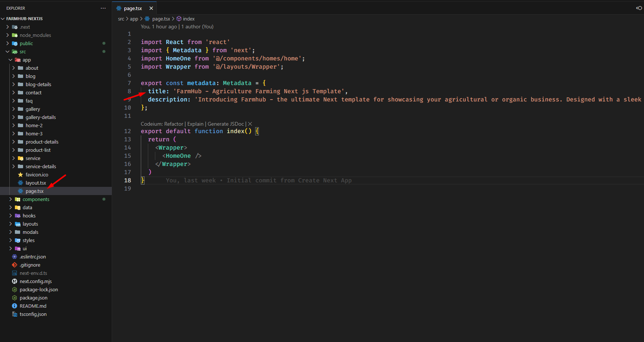The image size is (644, 342).
Task: Click the .gitignore git icon
Action: [15, 265]
